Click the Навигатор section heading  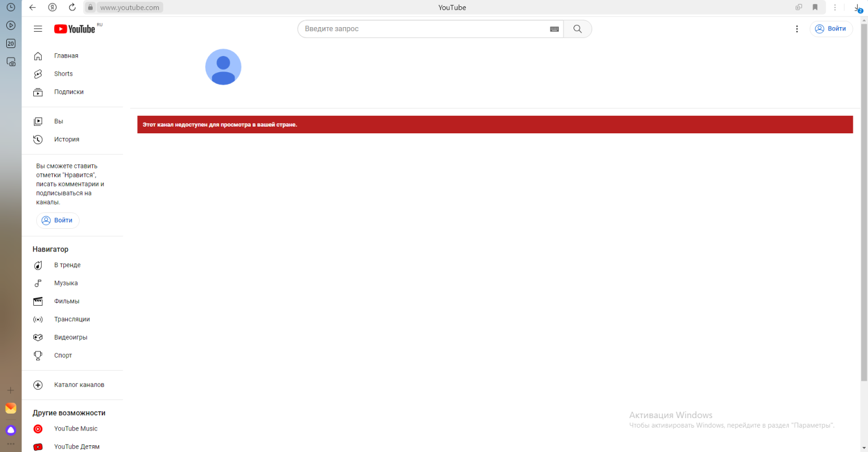[50, 249]
